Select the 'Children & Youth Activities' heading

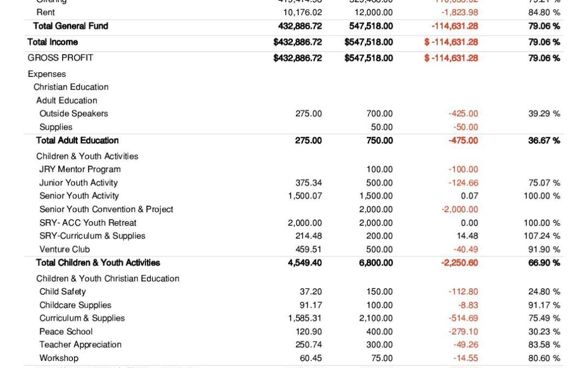[x=87, y=156]
